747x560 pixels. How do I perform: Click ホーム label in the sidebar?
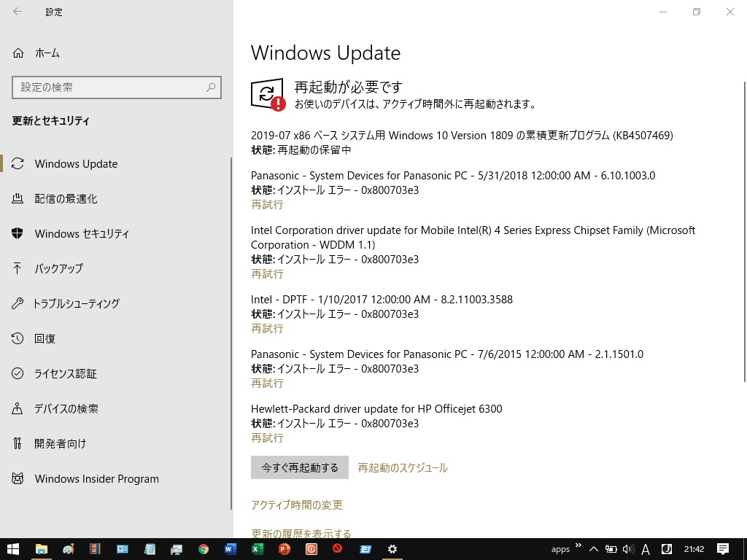(x=47, y=52)
